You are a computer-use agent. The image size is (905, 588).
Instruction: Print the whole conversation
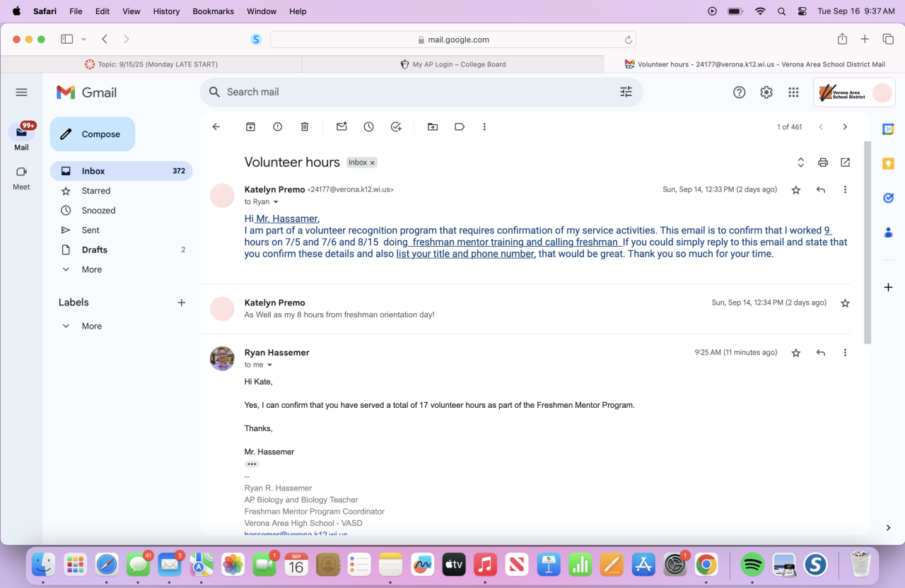823,163
